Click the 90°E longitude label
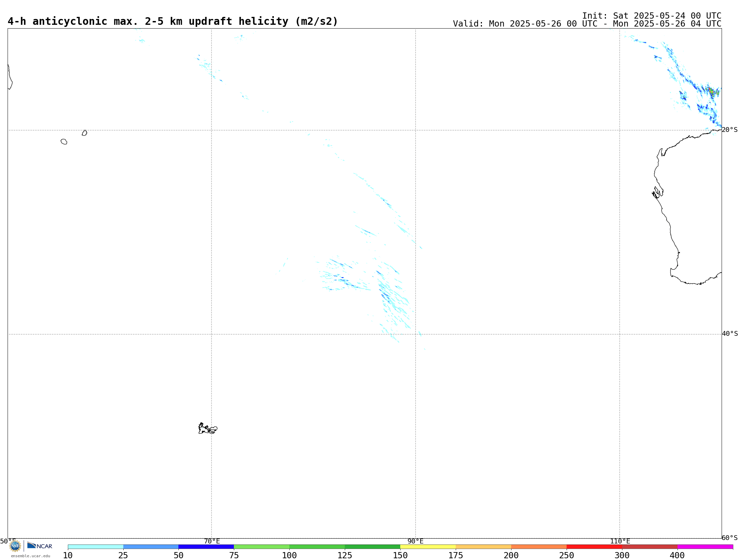744x560 pixels. (x=415, y=541)
